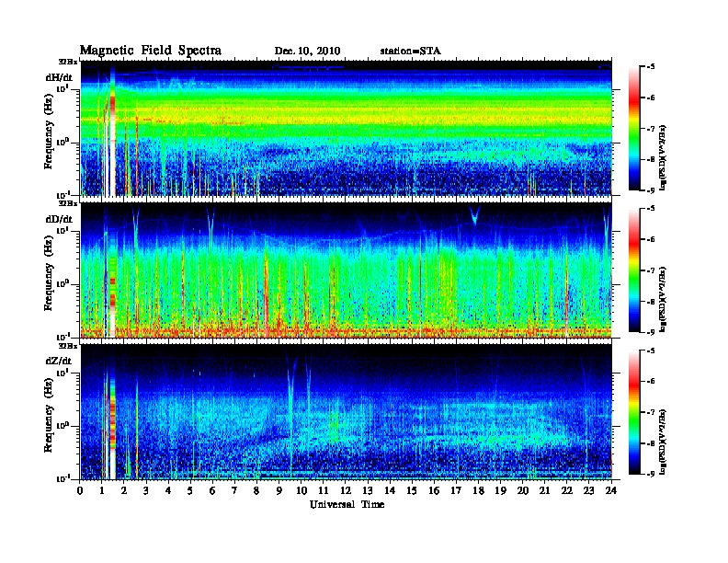Click the dZ/dt panel color bar
This screenshot has width=728, height=563.
[x=634, y=412]
